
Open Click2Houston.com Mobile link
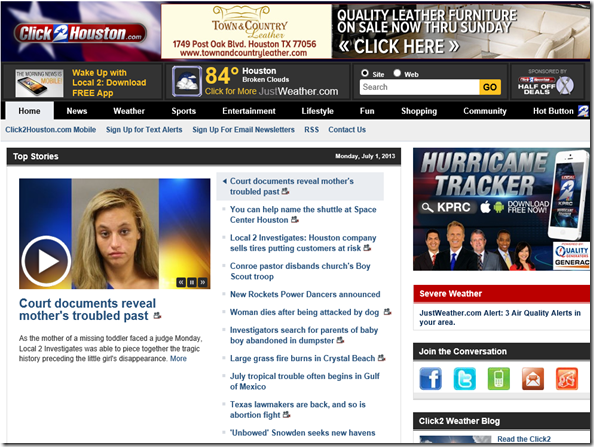[51, 130]
